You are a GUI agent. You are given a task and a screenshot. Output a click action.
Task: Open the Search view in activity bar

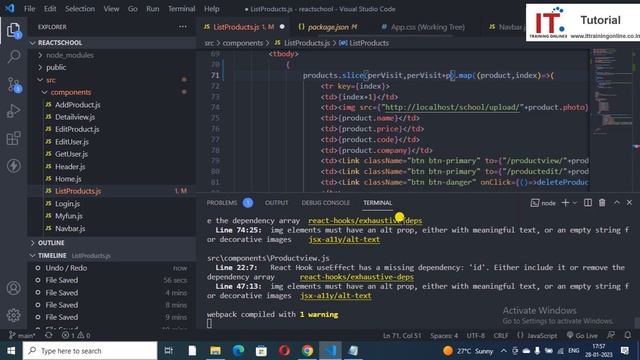[x=13, y=57]
